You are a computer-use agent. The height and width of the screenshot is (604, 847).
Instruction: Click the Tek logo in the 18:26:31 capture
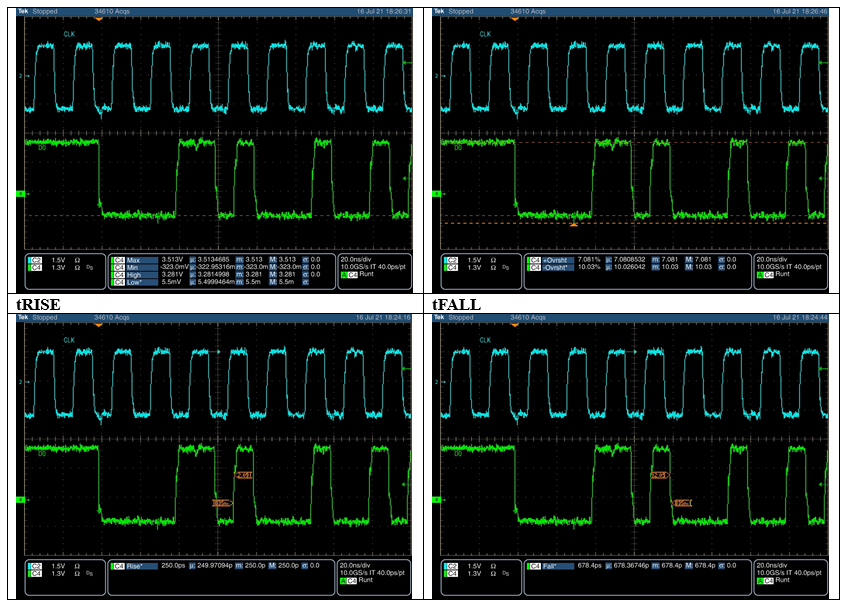(x=23, y=11)
